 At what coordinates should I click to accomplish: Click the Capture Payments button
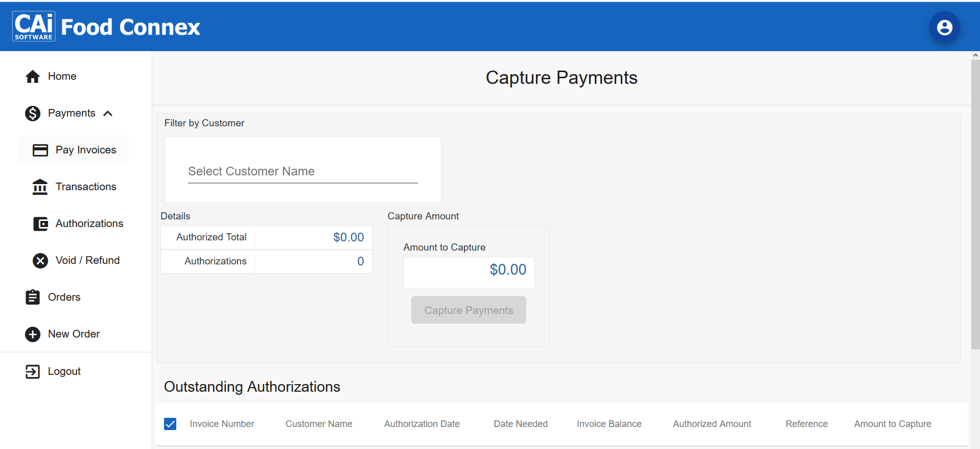tap(469, 310)
